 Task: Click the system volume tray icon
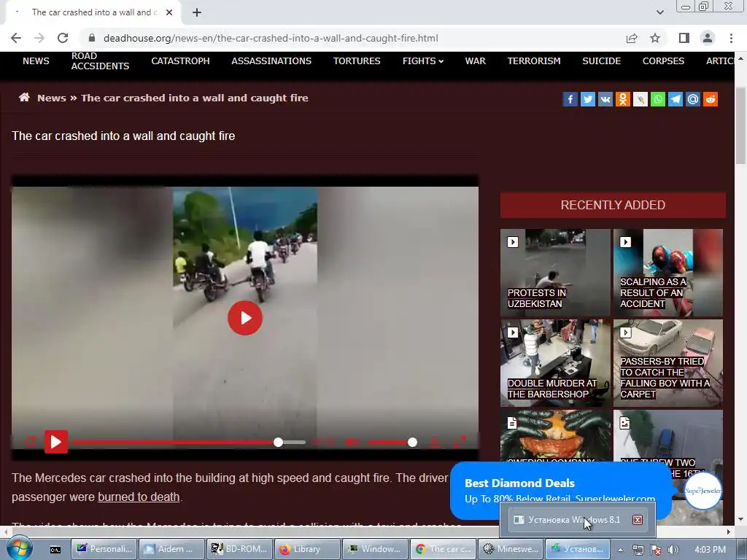673,550
